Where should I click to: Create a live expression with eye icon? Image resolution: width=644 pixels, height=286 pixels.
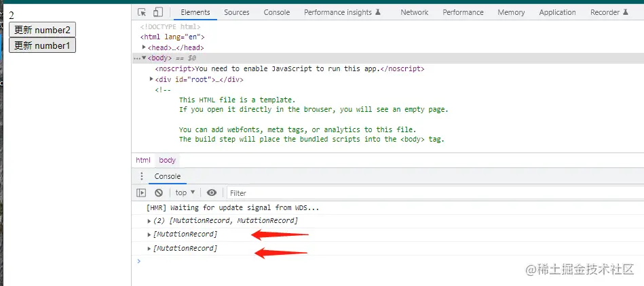click(x=212, y=193)
